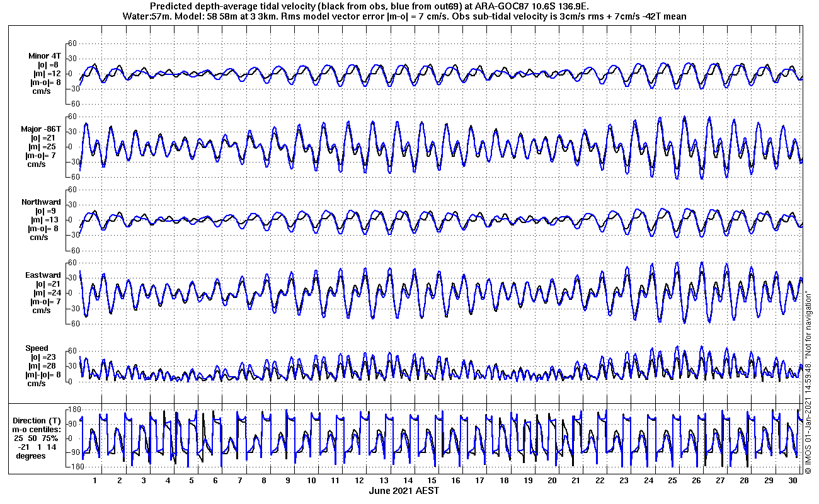The height and width of the screenshot is (504, 819).
Task: Click '|o| =23' under Speed
Action: click(x=45, y=357)
